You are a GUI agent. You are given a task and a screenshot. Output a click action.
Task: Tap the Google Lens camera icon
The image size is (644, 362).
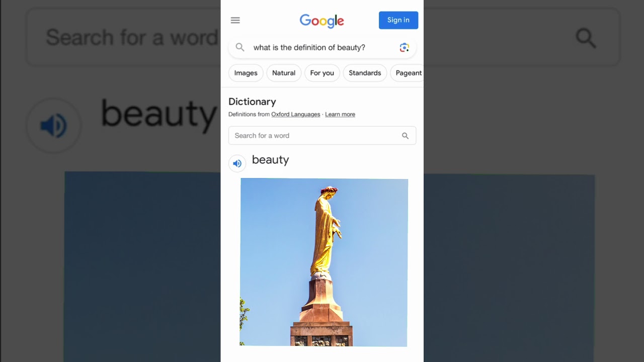(404, 47)
